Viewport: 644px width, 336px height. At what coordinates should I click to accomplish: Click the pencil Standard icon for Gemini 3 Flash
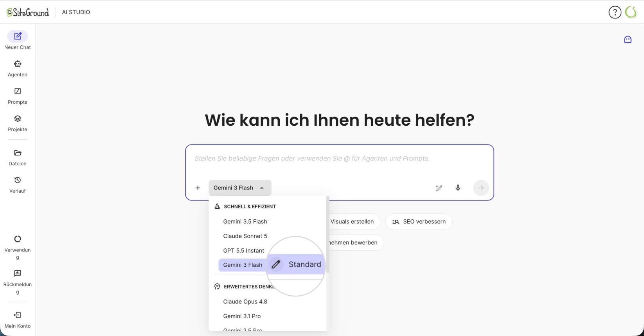pos(276,265)
